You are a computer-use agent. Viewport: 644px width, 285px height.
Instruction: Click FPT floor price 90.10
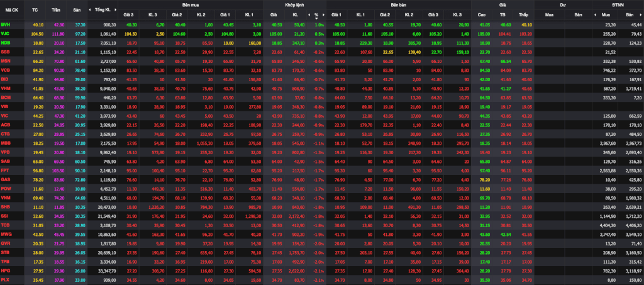[80, 170]
